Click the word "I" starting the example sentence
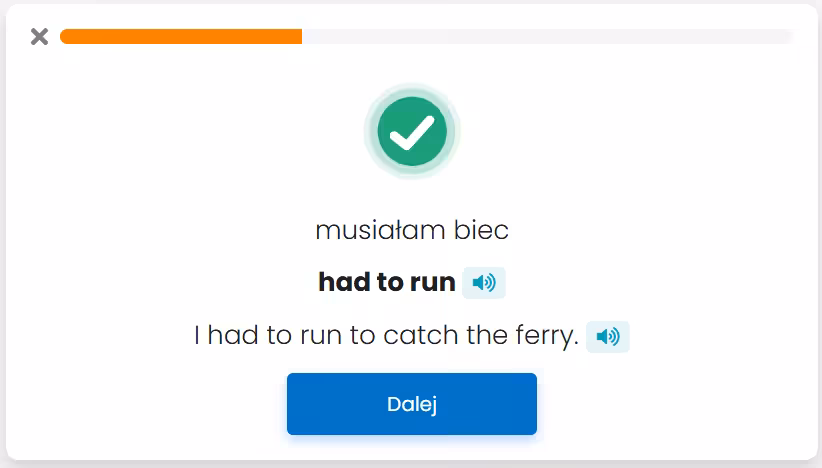The image size is (822, 468). click(197, 337)
